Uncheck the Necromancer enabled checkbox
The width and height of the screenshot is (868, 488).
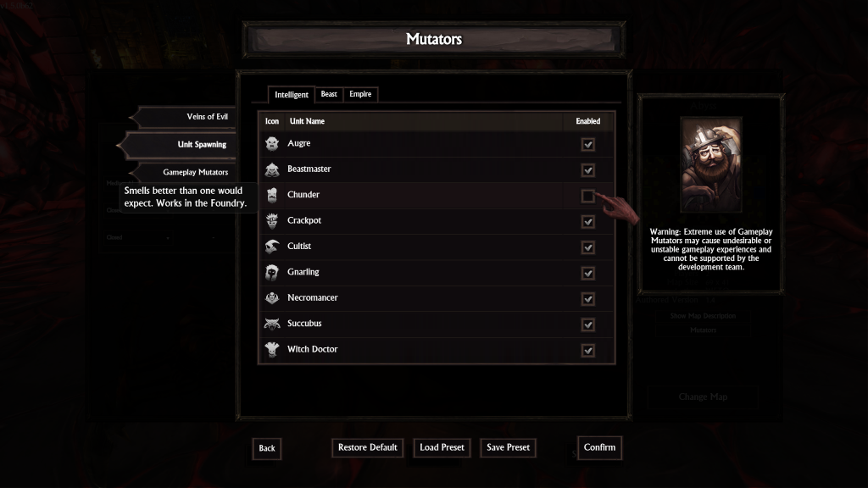pos(588,299)
